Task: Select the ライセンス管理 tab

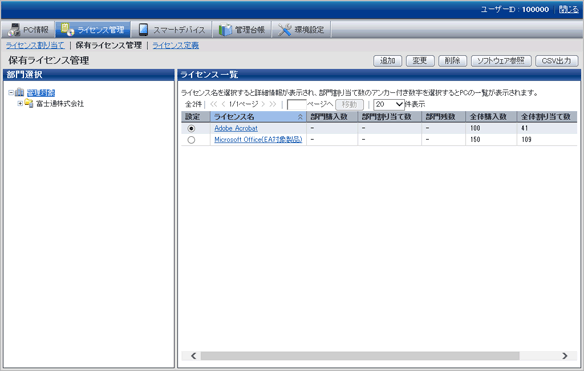Action: click(x=93, y=29)
